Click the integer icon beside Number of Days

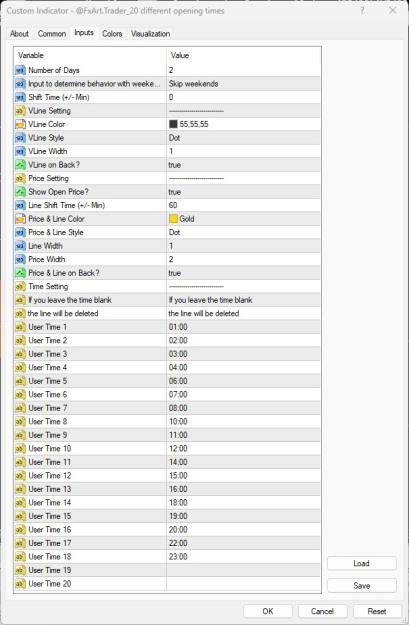click(x=20, y=70)
